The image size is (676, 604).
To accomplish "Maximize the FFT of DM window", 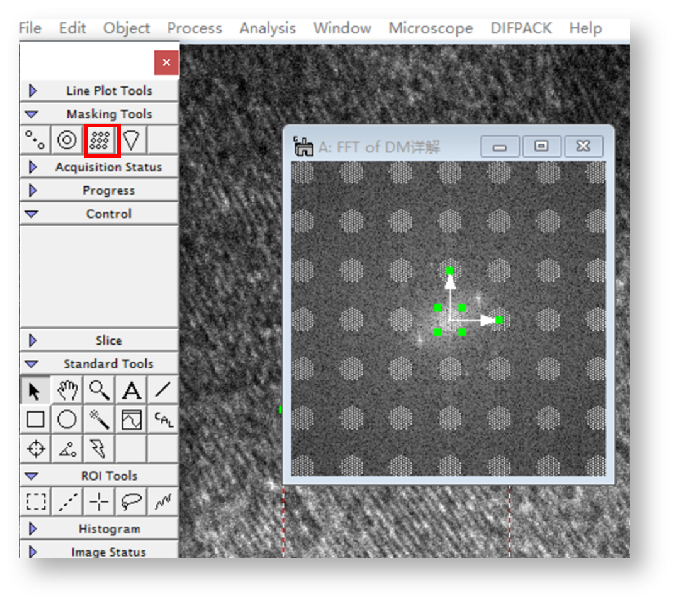I will click(541, 146).
